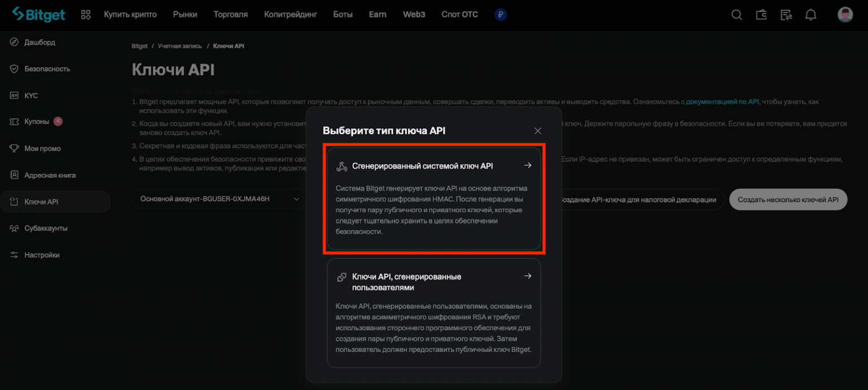
Task: Open Рынки menu
Action: [x=185, y=15]
